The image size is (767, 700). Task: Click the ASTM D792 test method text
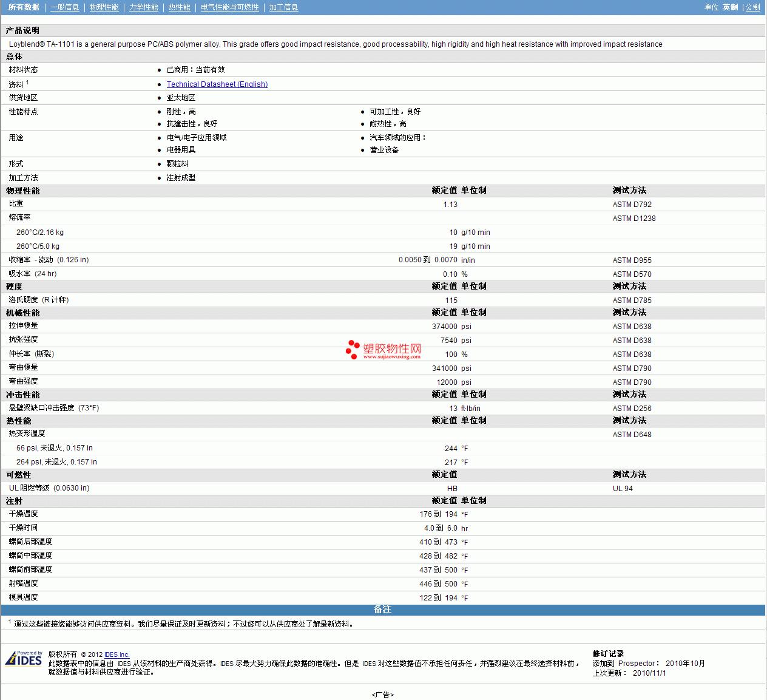[x=632, y=205]
